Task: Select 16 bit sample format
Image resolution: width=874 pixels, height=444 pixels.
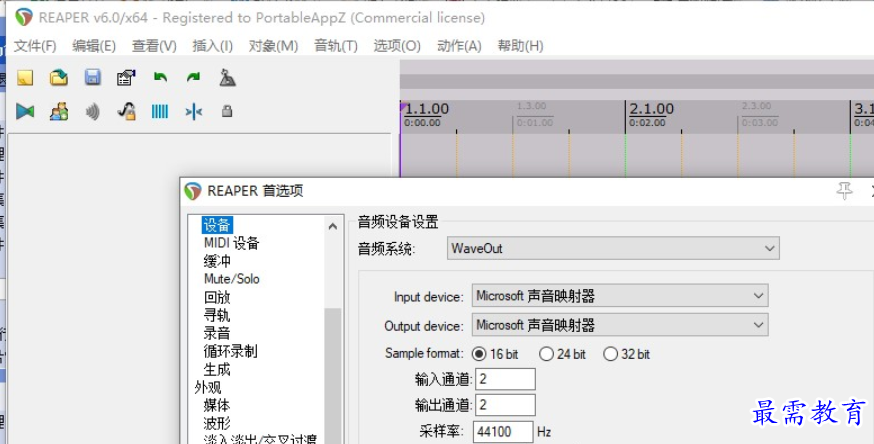Action: coord(479,354)
